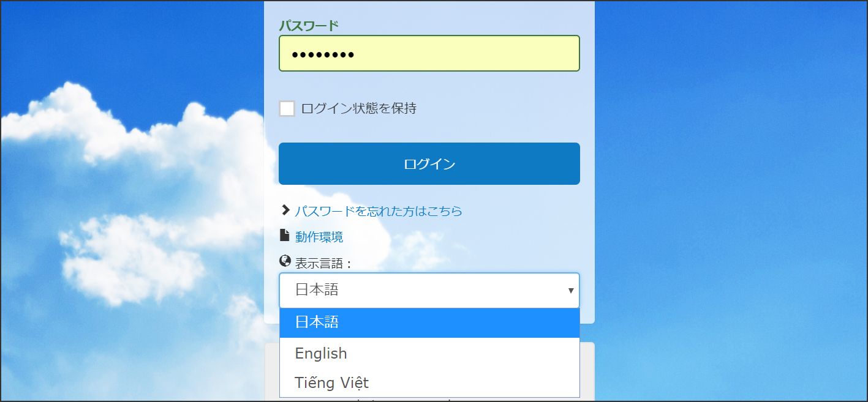Click blank space right of ログイン状態を保持
The image size is (868, 402).
[502, 109]
